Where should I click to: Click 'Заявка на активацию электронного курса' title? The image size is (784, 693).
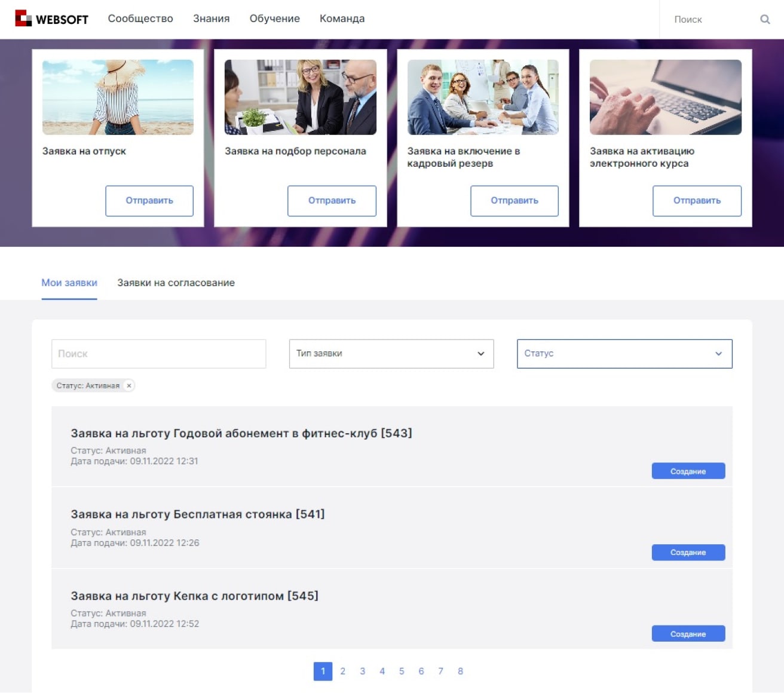(x=642, y=157)
